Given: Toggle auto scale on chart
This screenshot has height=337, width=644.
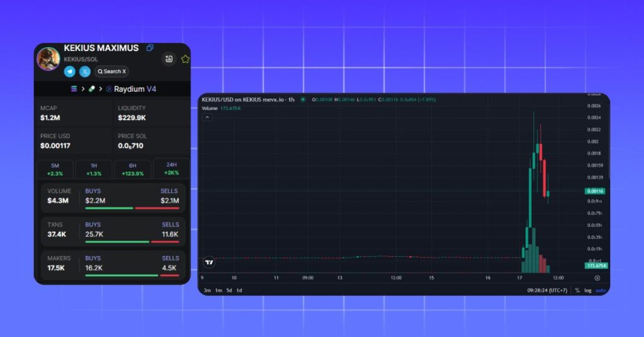Looking at the screenshot, I should tap(601, 290).
